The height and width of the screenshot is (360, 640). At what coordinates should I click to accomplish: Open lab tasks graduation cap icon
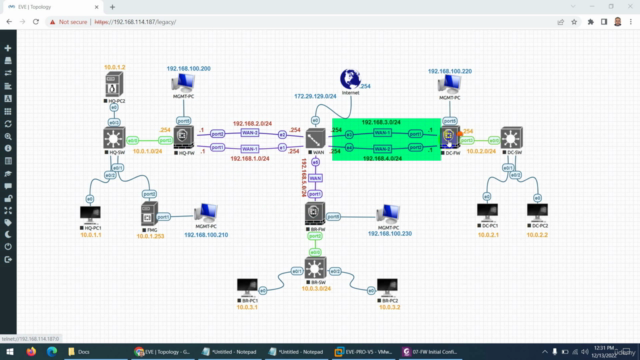pos(8,174)
